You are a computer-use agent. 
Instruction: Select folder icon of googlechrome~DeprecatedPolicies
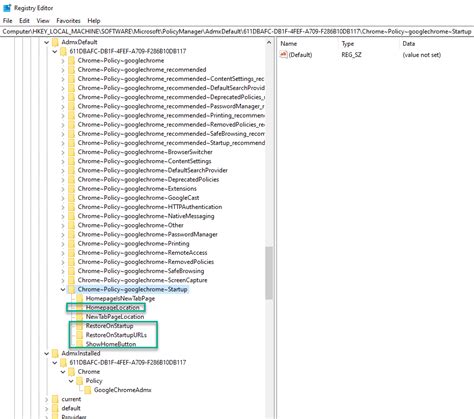pos(71,180)
